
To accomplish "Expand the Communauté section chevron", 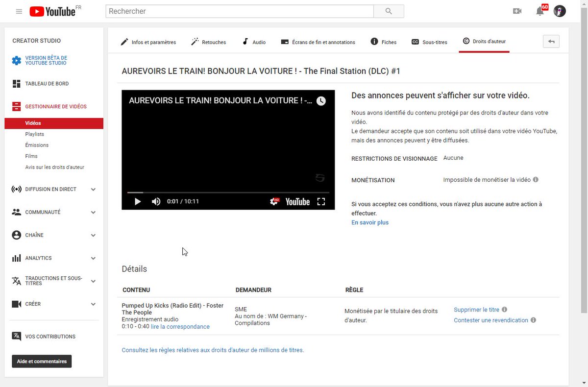I will [x=93, y=212].
